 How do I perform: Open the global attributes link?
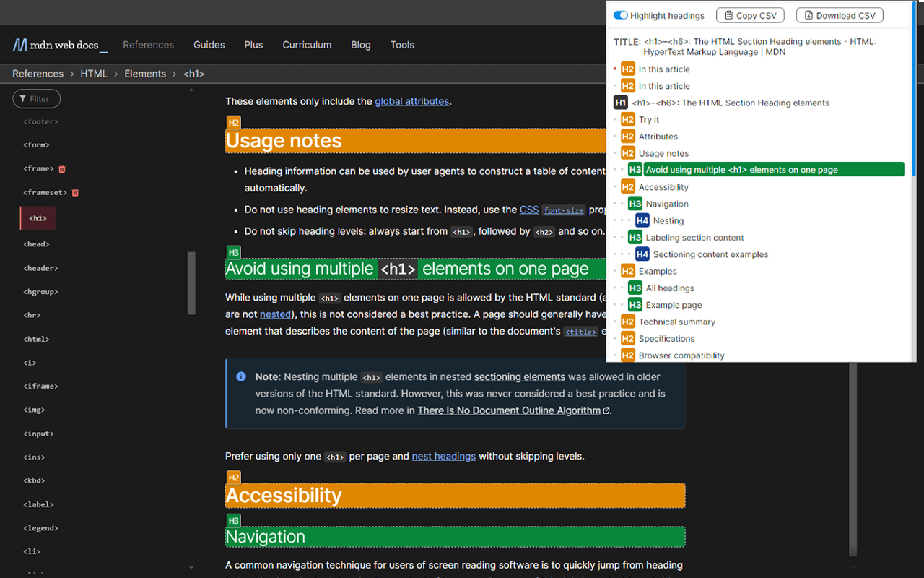click(411, 101)
